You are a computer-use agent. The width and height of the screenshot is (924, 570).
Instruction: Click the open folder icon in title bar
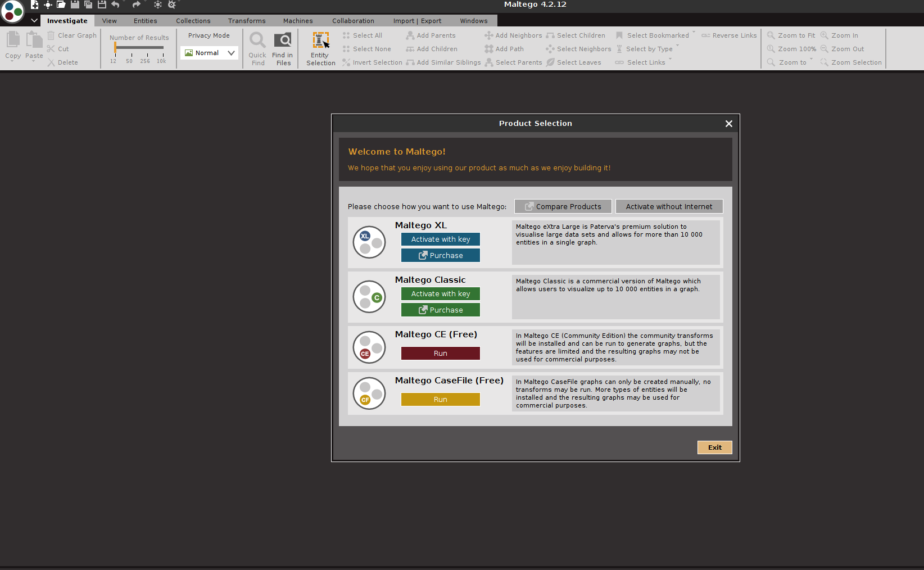coord(61,4)
